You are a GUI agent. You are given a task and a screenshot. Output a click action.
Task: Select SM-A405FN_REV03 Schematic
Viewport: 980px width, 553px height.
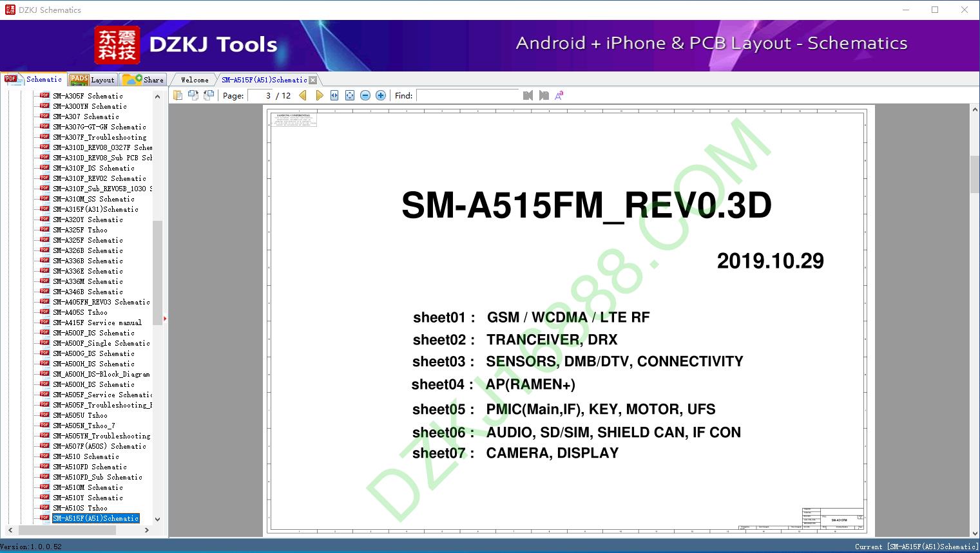[x=101, y=302]
